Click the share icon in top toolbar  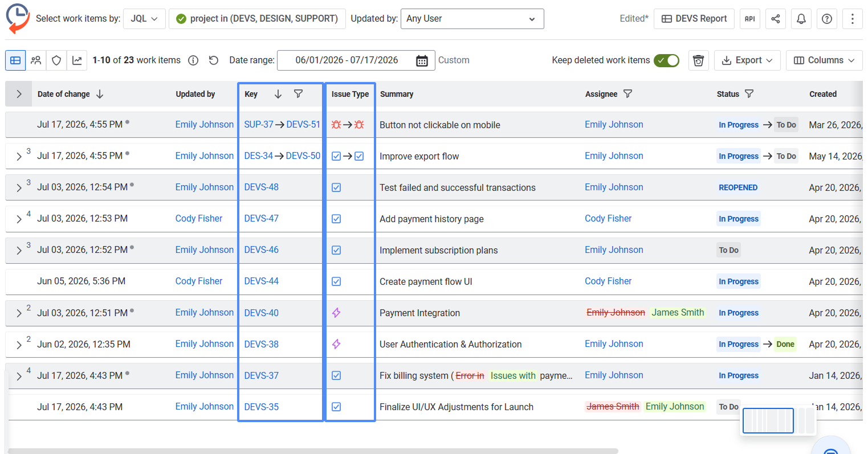click(x=775, y=19)
